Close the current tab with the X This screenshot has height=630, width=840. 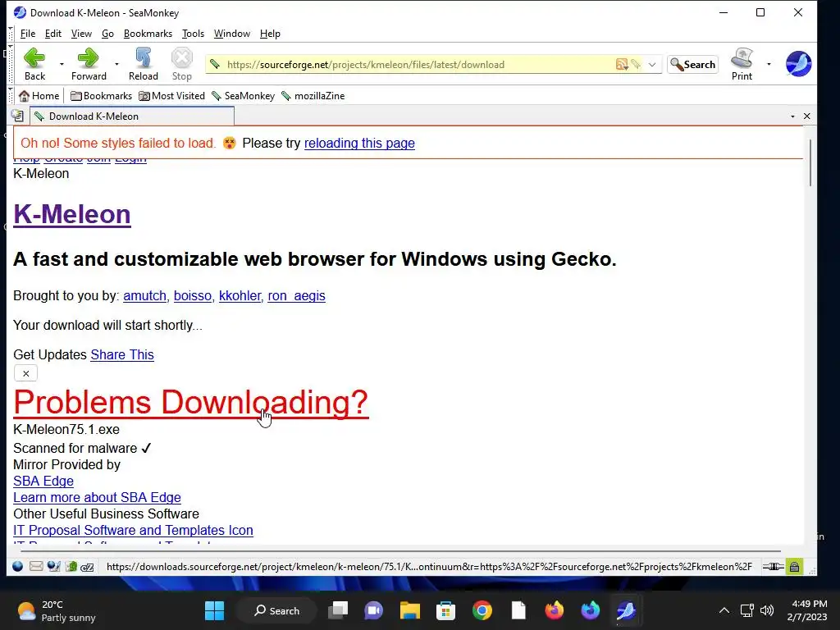point(807,116)
